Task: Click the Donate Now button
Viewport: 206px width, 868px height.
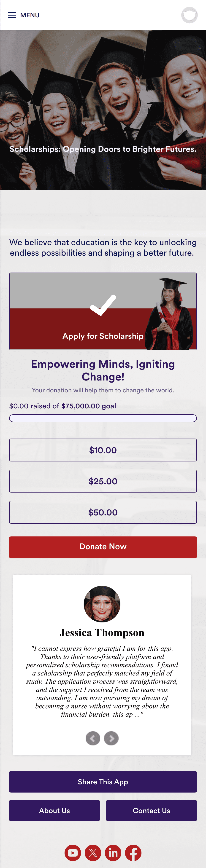Action: pos(103,547)
